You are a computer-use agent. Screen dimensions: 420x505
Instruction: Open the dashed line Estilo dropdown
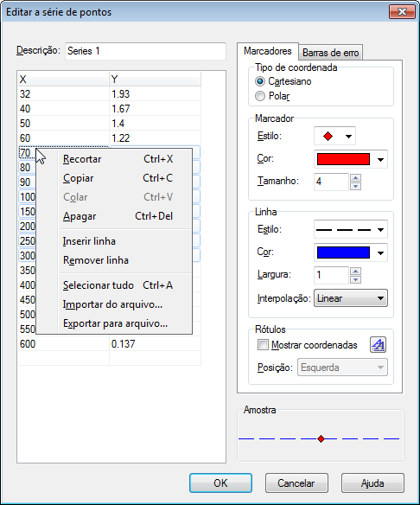[351, 230]
